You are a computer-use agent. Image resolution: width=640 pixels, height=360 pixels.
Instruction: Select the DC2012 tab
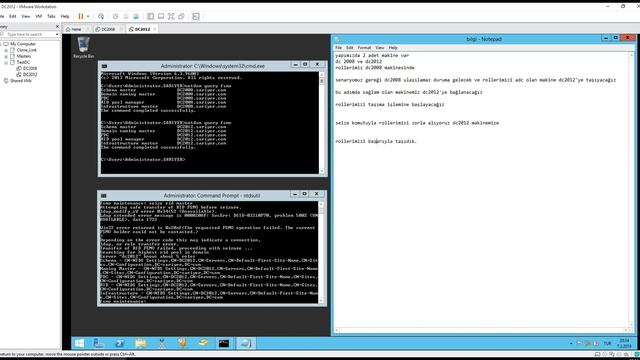pos(140,29)
